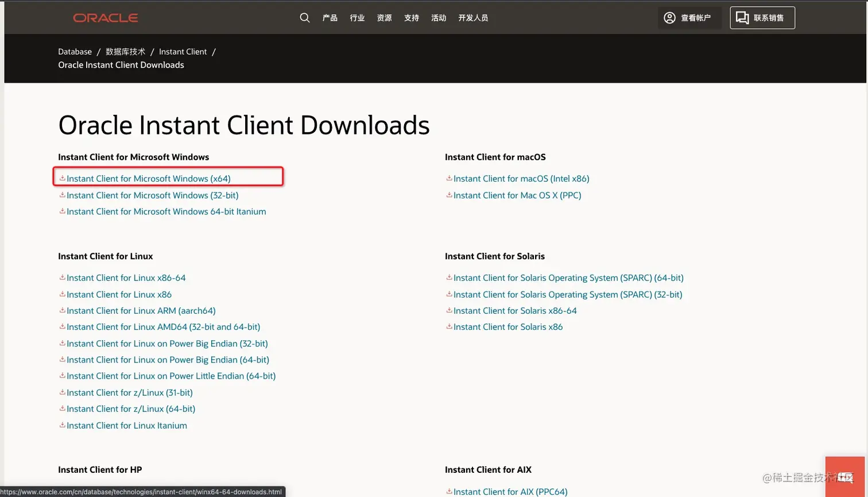Open the 资源 menu
Screen dimensions: 868x497
point(383,18)
